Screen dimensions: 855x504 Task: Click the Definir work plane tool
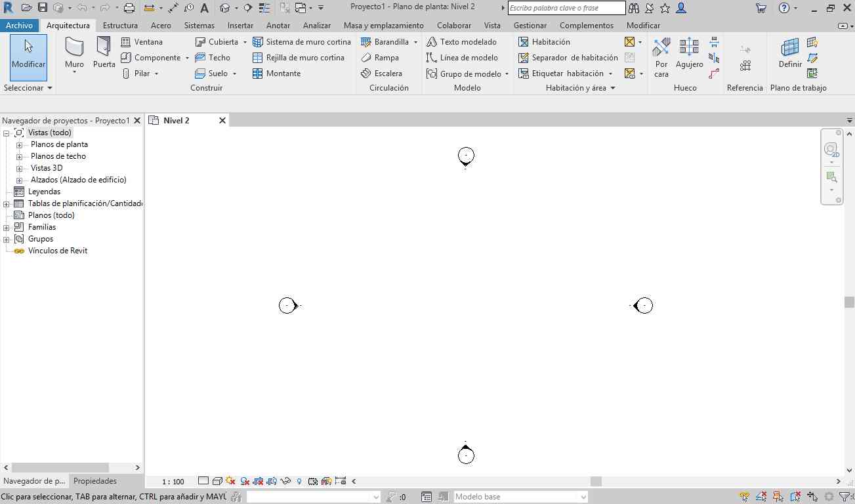click(x=790, y=53)
